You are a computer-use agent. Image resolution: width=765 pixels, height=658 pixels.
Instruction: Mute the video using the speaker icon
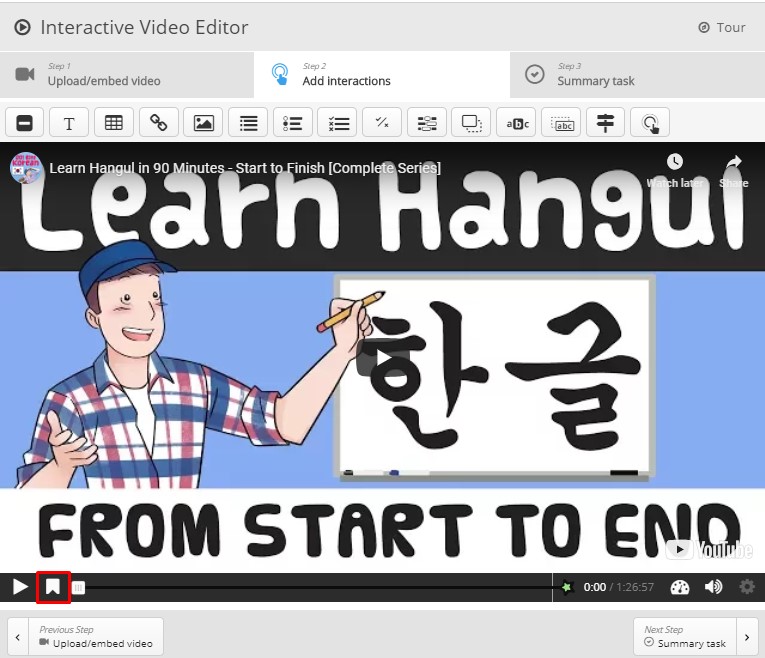(713, 587)
